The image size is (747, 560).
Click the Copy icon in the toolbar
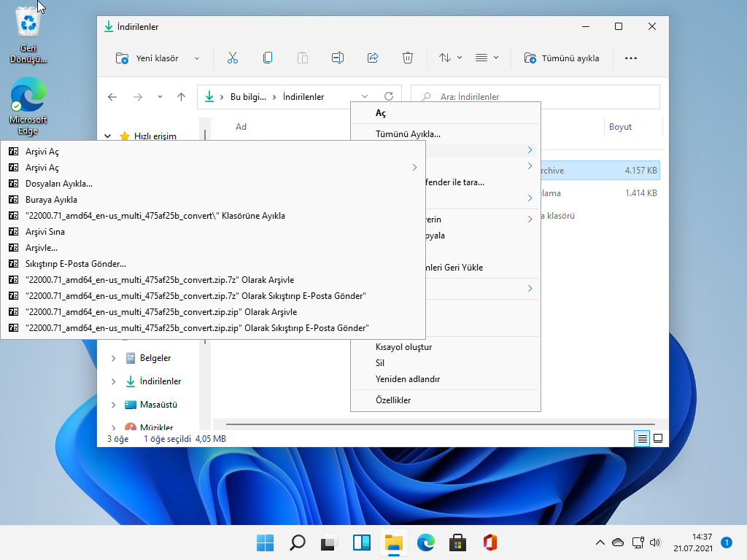coord(268,58)
